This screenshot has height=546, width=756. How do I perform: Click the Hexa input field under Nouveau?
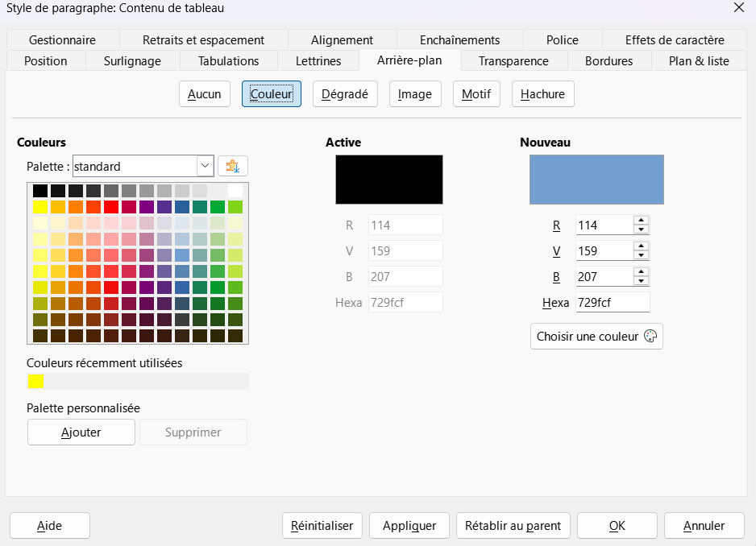pos(613,302)
